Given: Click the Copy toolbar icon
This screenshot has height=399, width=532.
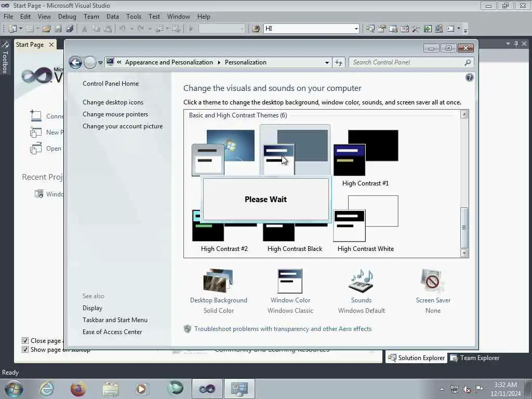Looking at the screenshot, I should click(96, 29).
